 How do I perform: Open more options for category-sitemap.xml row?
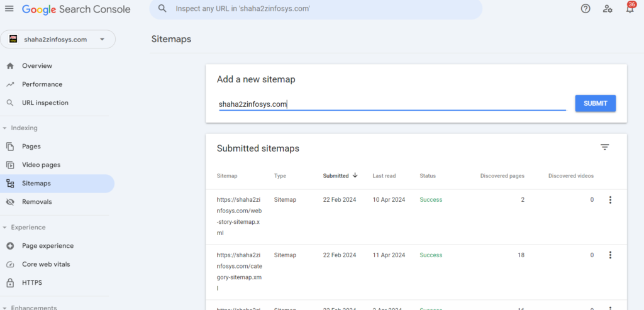[x=610, y=255]
